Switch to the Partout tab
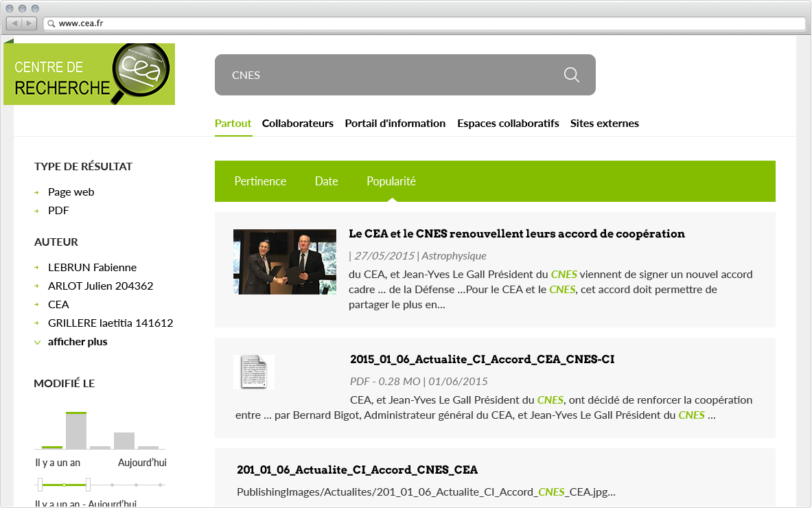 click(233, 124)
